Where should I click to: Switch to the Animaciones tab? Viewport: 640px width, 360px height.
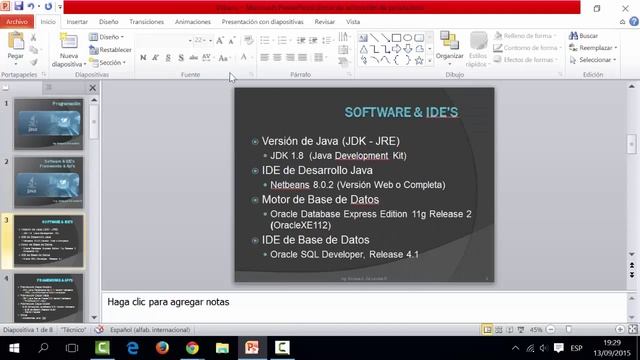click(x=193, y=22)
